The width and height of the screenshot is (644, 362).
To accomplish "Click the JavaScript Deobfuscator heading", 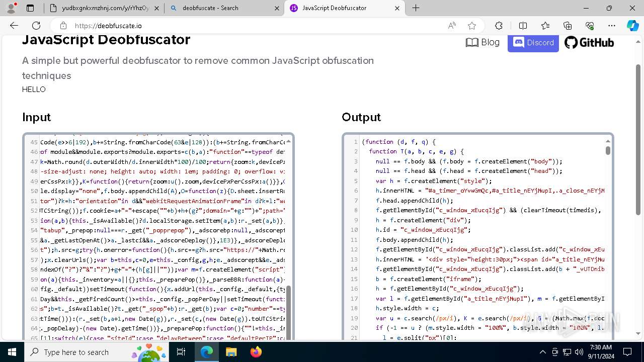I will 106,40.
